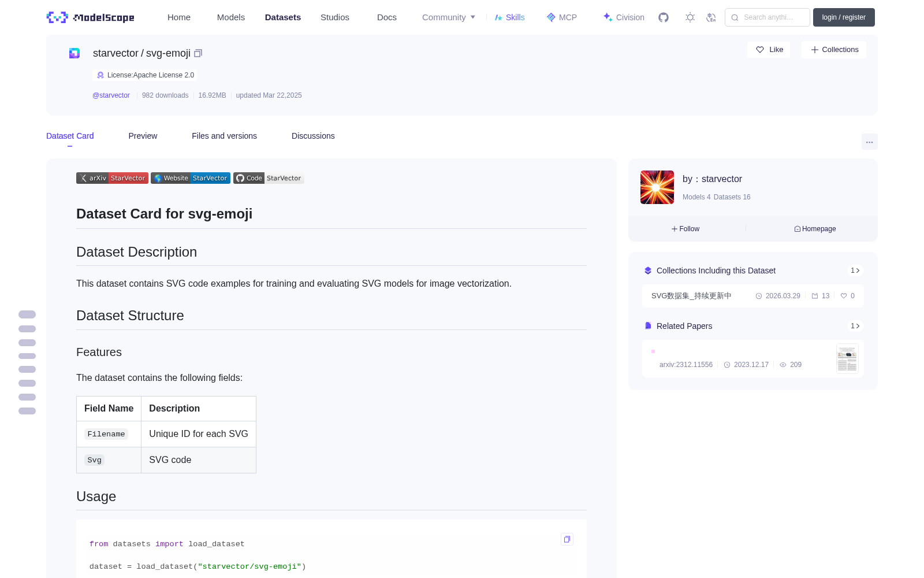
Task: Switch to the Preview tab
Action: click(x=143, y=136)
